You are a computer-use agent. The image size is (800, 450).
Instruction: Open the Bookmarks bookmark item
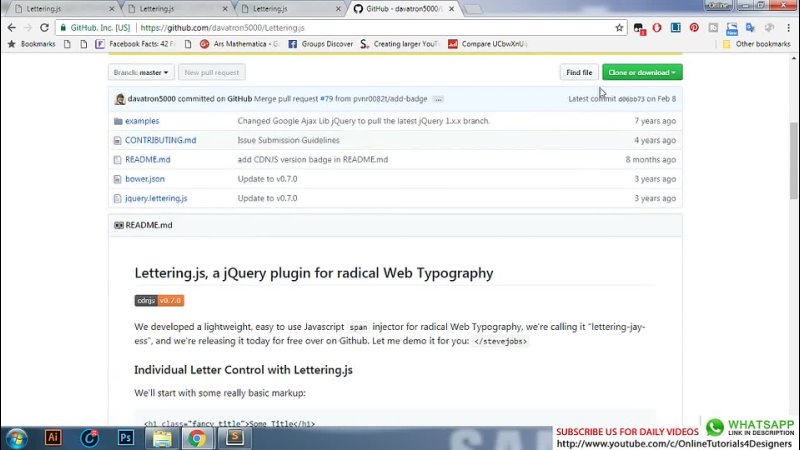coord(32,44)
